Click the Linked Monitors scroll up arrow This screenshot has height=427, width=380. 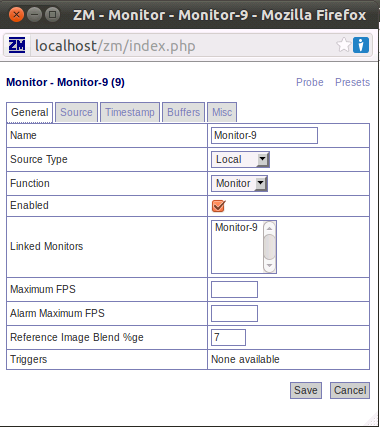pos(269,228)
